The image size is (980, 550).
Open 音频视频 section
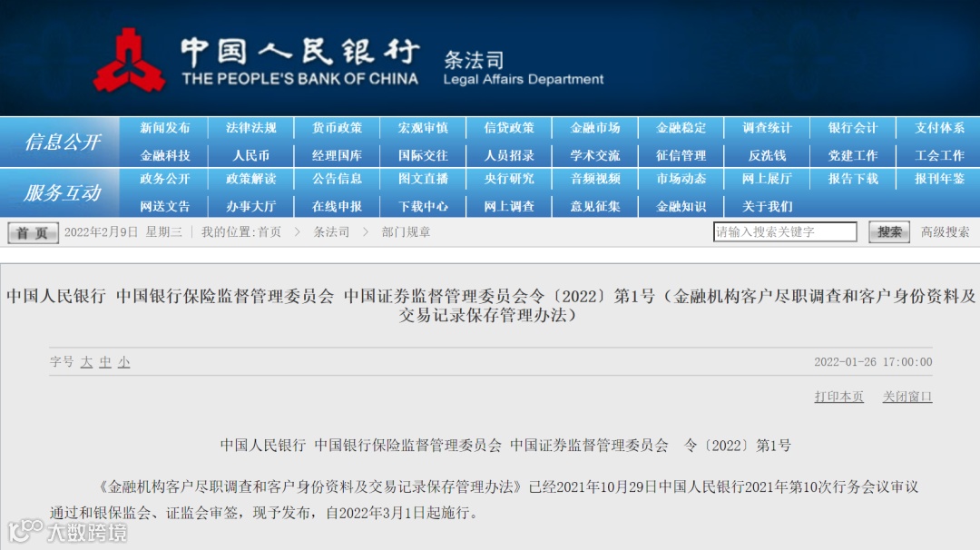[x=595, y=179]
